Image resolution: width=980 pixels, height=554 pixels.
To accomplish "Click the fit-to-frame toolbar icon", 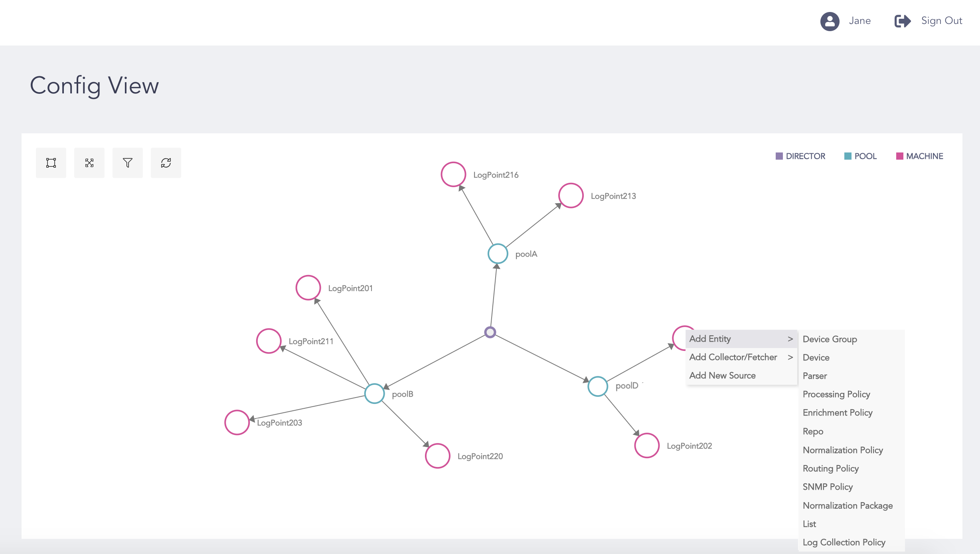I will point(51,163).
